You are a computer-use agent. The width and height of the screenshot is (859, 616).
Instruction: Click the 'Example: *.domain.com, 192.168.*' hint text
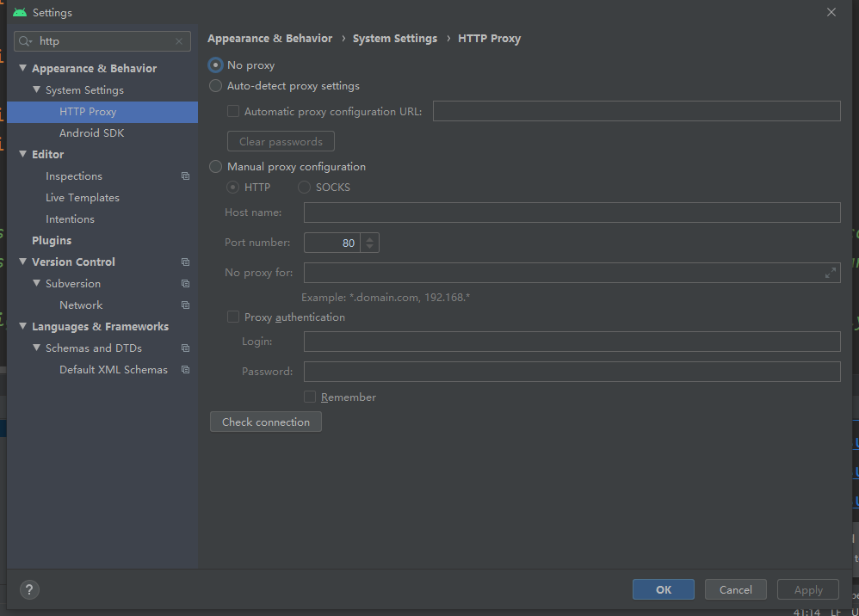click(x=386, y=298)
